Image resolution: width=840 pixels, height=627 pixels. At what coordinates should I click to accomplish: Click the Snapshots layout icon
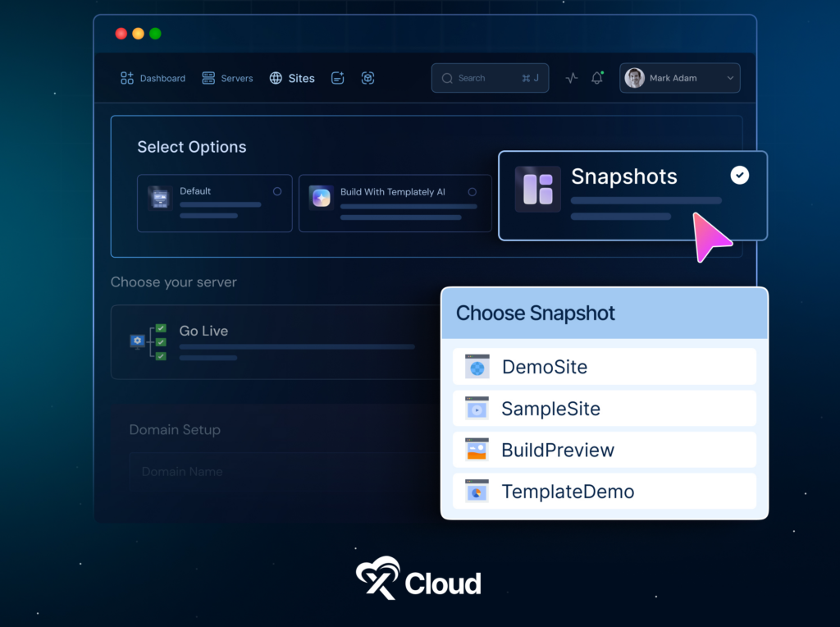tap(537, 190)
